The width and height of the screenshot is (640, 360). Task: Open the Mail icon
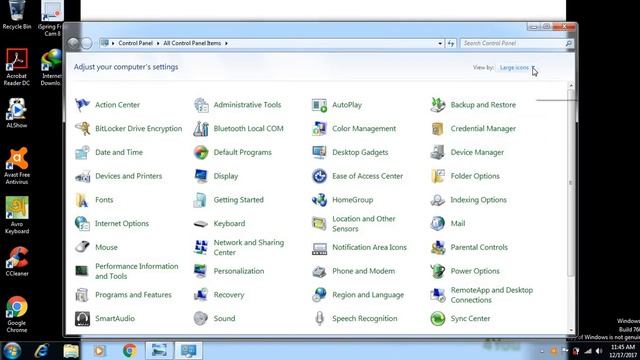pos(438,223)
